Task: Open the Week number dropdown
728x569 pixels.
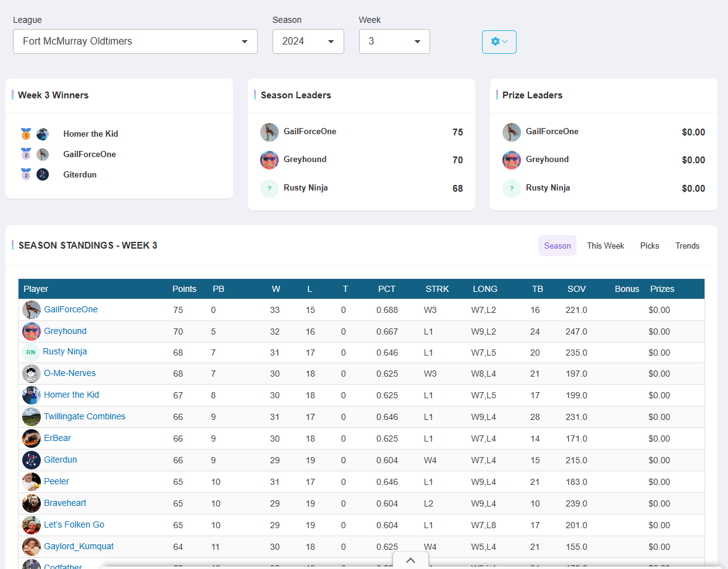Action: click(394, 41)
